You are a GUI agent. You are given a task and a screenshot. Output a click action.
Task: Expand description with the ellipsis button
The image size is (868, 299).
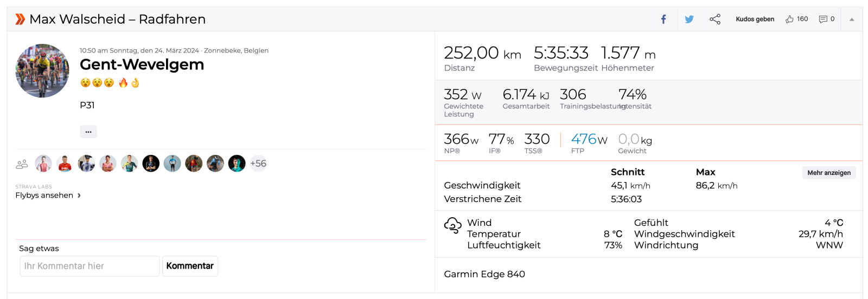[88, 132]
